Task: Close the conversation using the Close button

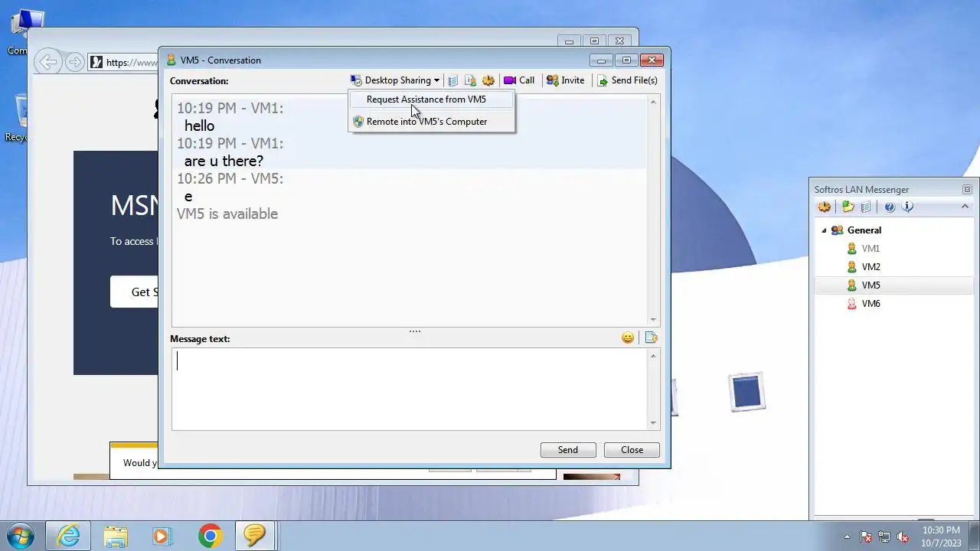Action: click(632, 450)
